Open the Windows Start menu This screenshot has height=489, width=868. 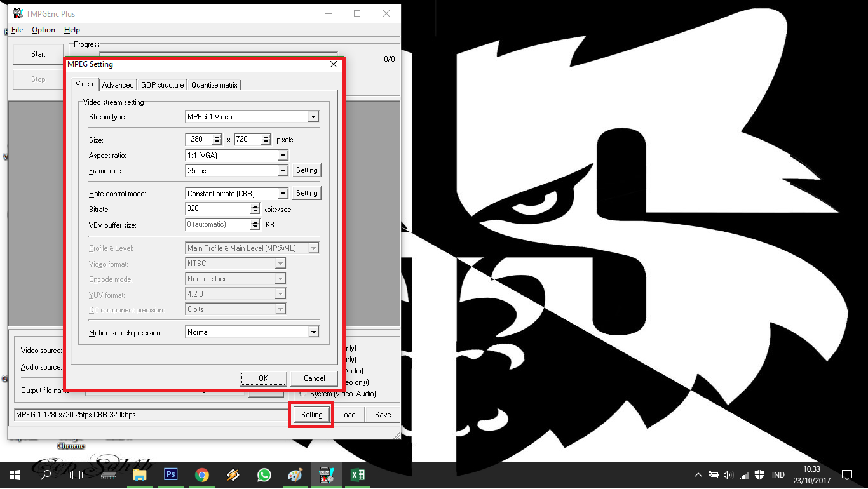point(15,474)
